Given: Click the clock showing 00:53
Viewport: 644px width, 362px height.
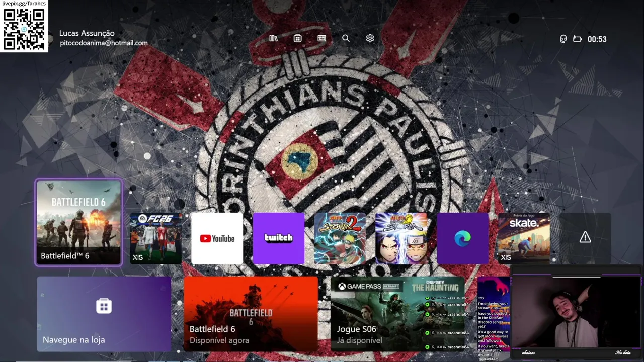Looking at the screenshot, I should tap(597, 39).
